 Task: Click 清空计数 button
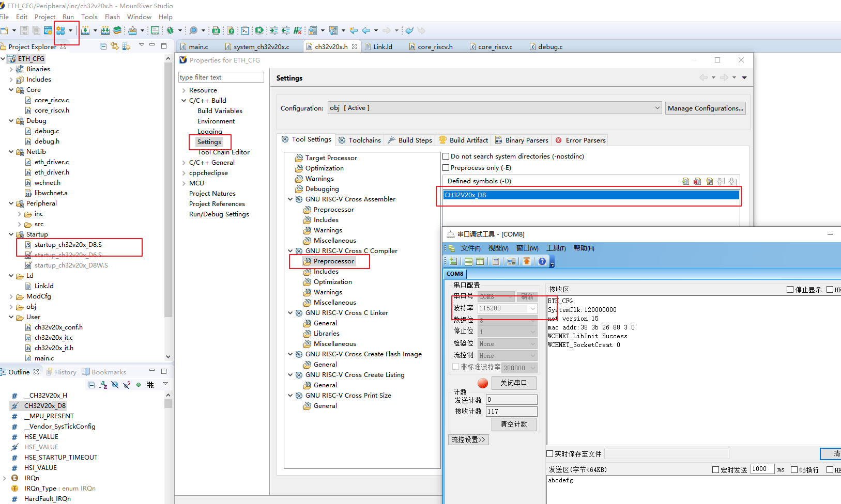coord(514,424)
